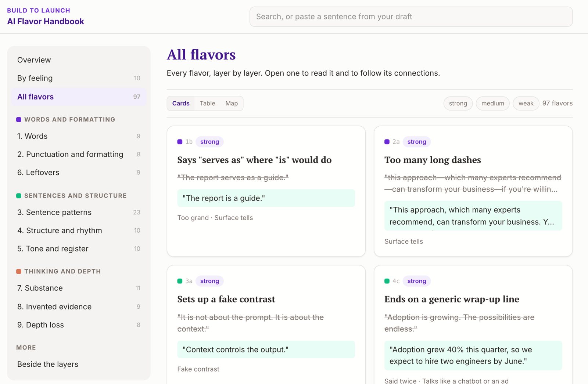Click the purple Words and Formatting layer marker
Screen dimensions: 588x384
tap(19, 120)
